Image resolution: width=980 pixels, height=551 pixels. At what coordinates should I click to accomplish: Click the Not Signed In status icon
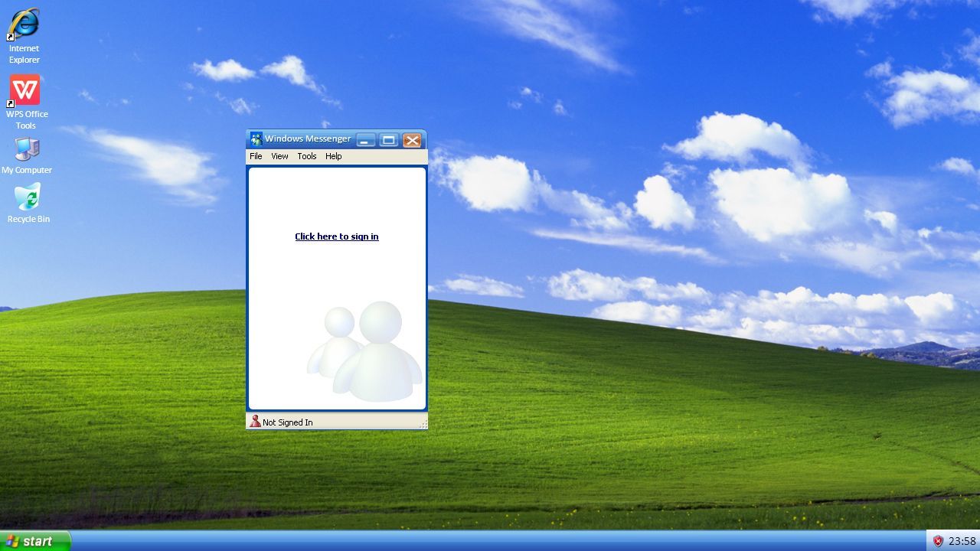click(x=255, y=422)
